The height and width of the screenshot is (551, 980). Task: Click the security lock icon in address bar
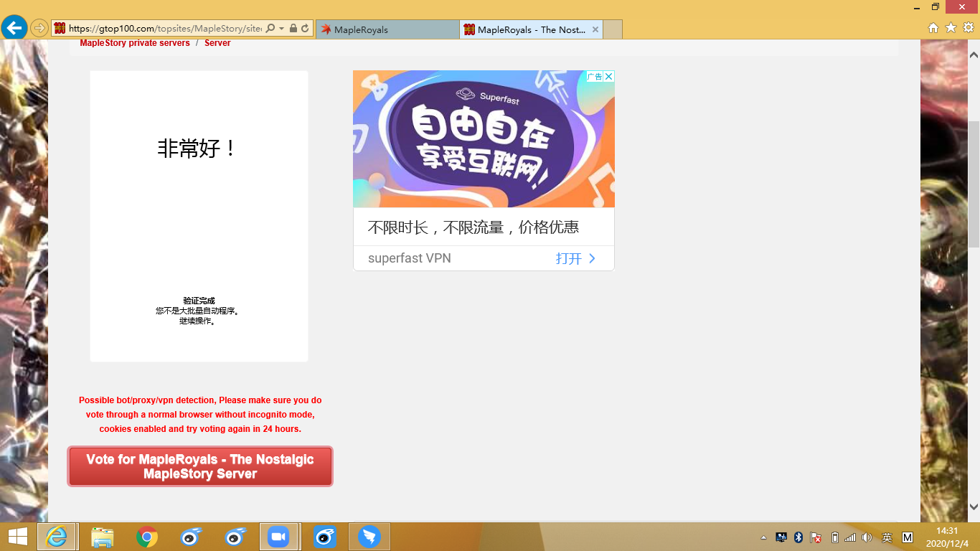pos(293,29)
